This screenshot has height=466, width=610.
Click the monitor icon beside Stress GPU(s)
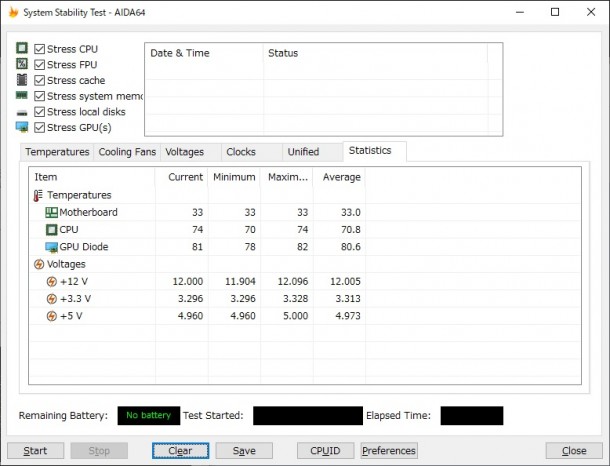coord(22,127)
